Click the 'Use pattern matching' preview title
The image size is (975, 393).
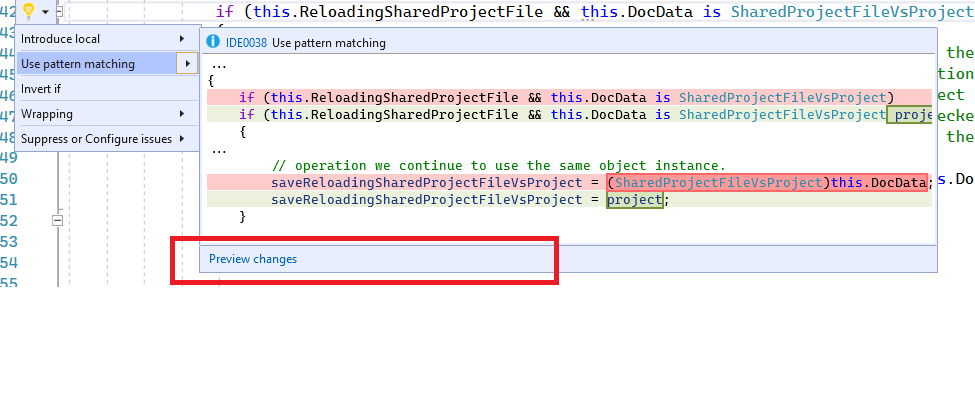pyautogui.click(x=329, y=43)
